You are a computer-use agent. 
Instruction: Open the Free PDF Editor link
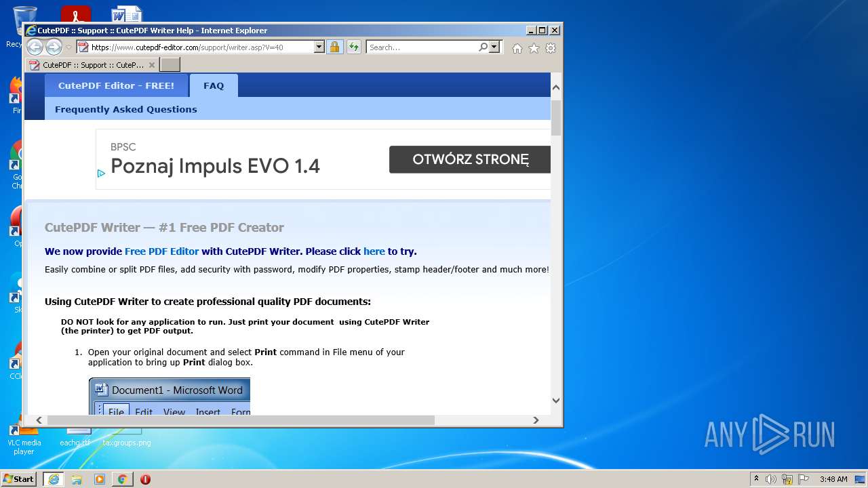click(162, 251)
